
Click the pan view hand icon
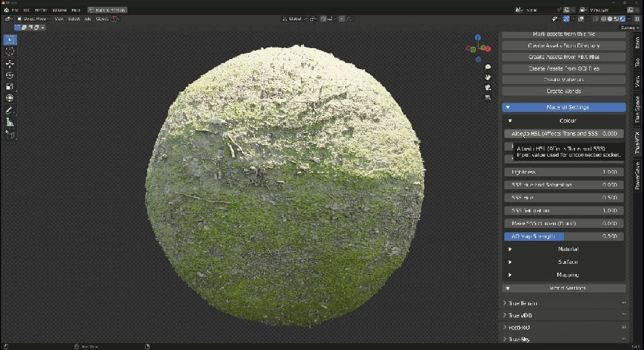click(487, 77)
